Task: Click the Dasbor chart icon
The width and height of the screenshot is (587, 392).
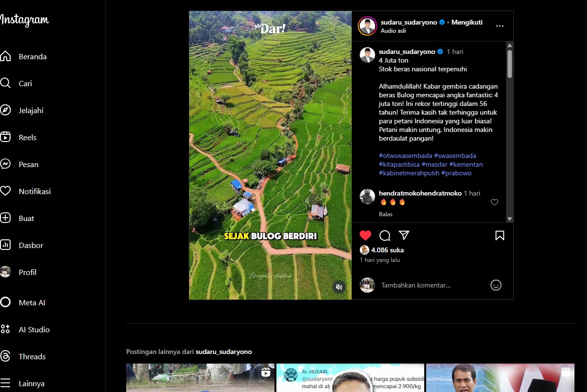Action: click(5, 245)
